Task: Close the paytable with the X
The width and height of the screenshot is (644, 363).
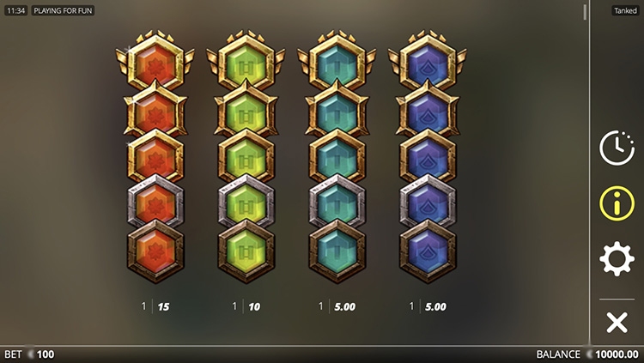Action: (x=617, y=323)
